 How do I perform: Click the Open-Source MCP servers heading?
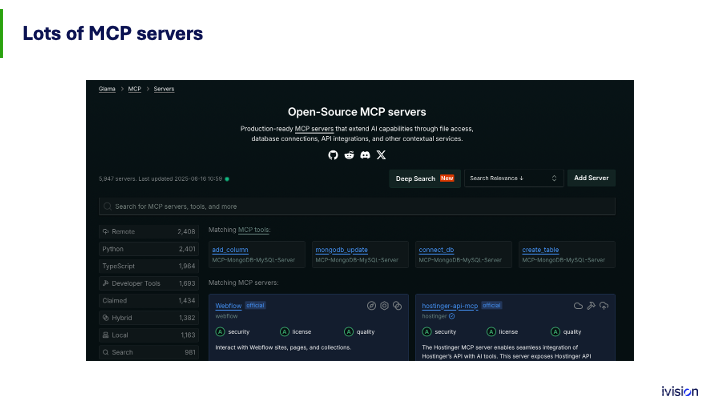[x=357, y=112]
